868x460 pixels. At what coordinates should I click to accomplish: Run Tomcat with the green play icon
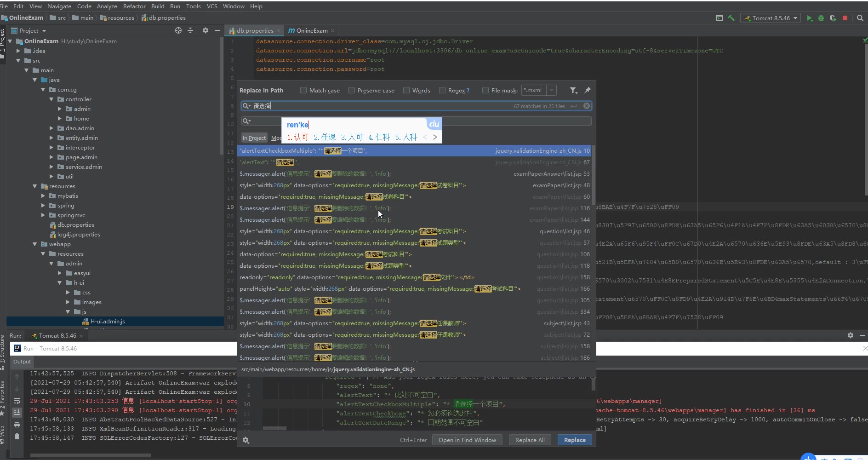810,18
